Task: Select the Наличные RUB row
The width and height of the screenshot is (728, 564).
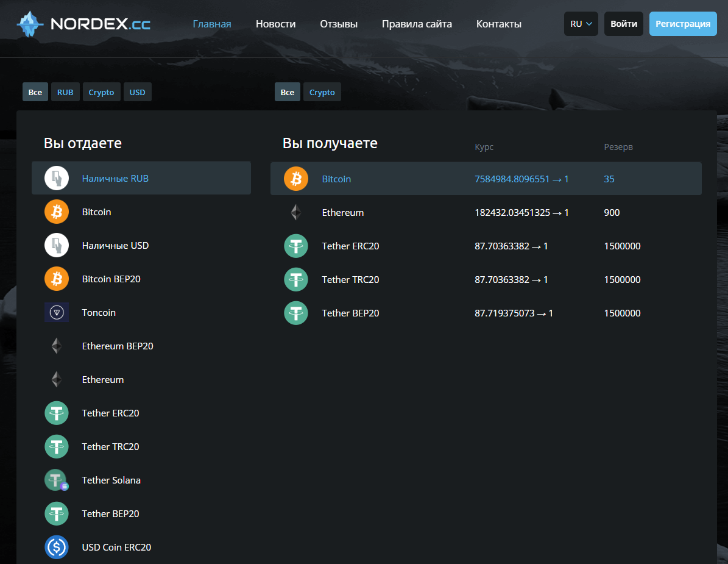Action: tap(141, 179)
